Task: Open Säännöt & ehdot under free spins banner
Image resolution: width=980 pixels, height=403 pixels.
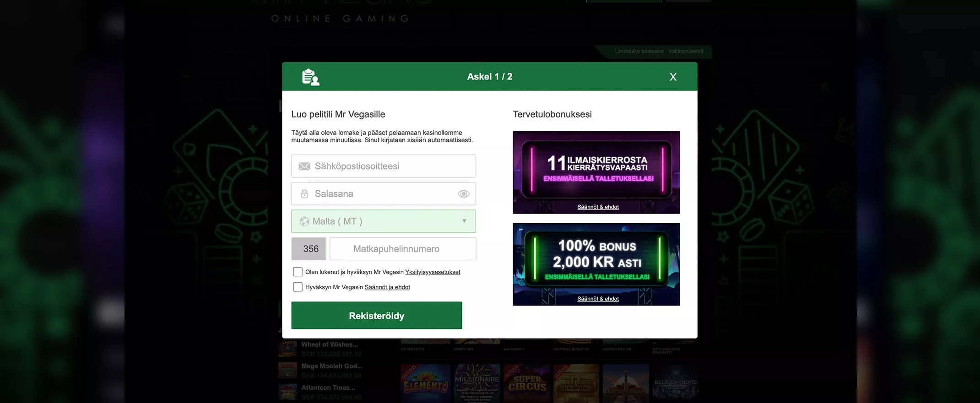Action: click(x=598, y=207)
